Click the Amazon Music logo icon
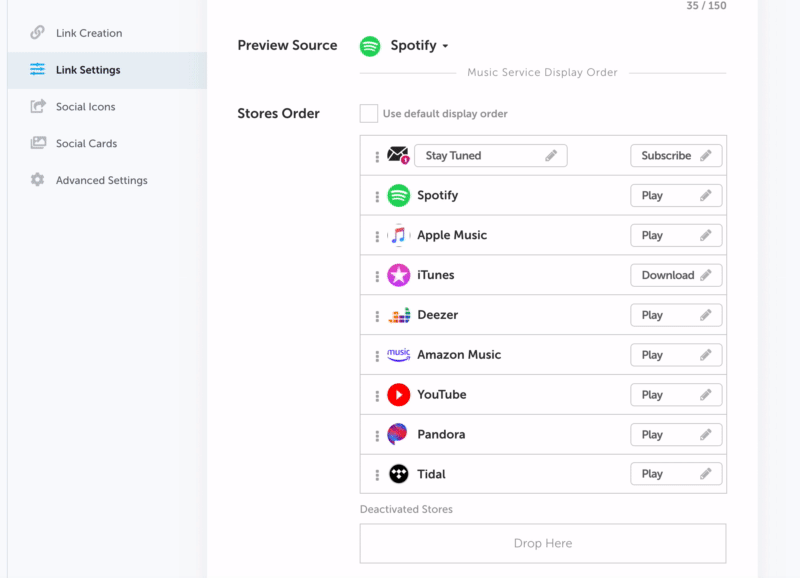The height and width of the screenshot is (578, 800). pos(398,355)
